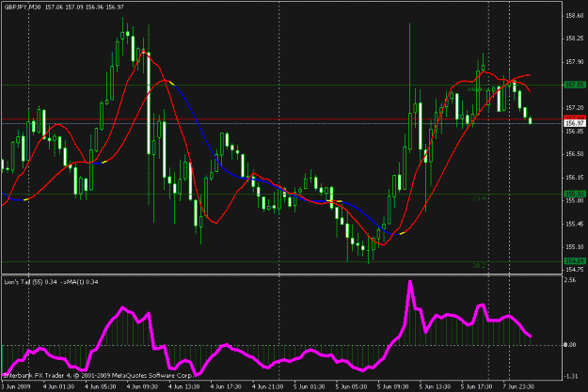Click the 7 Jun 23:30 time label
588x392 pixels.
click(518, 386)
